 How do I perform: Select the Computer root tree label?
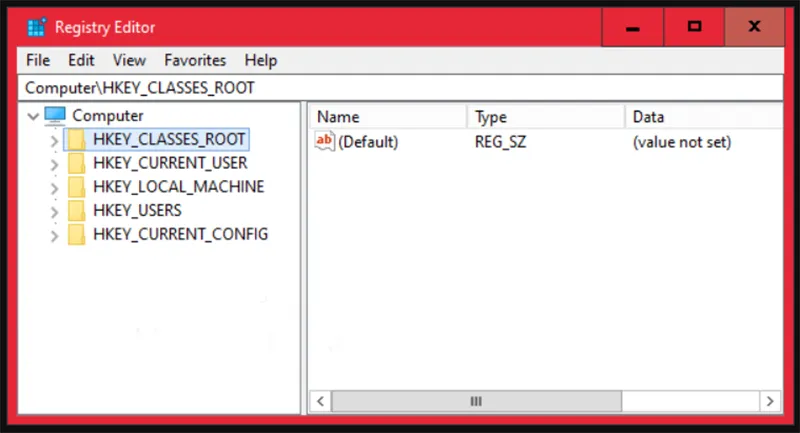click(108, 116)
